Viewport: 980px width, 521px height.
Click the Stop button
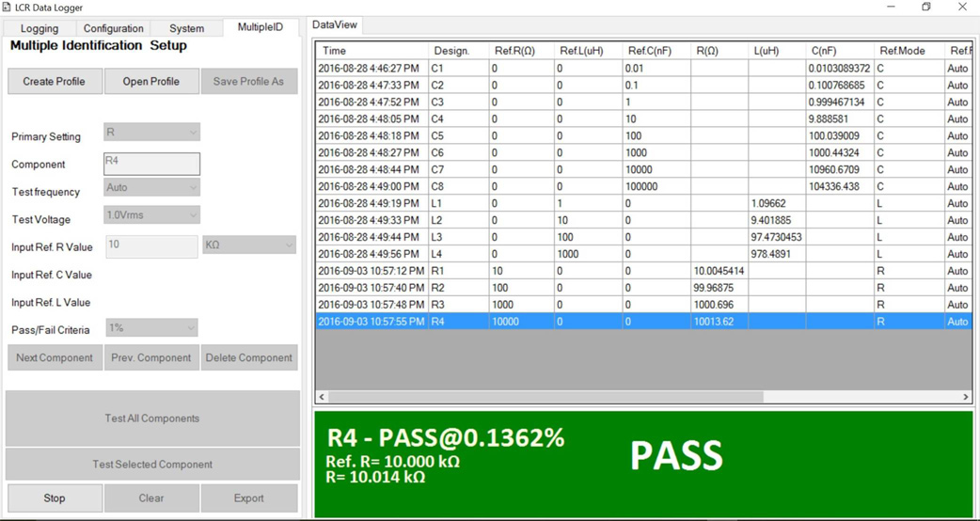55,497
